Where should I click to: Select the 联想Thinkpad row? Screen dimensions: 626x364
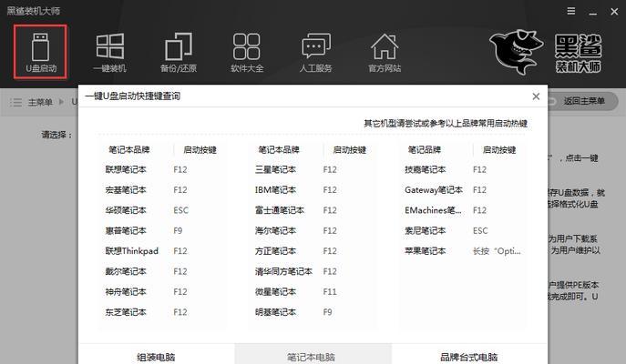pyautogui.click(x=161, y=251)
